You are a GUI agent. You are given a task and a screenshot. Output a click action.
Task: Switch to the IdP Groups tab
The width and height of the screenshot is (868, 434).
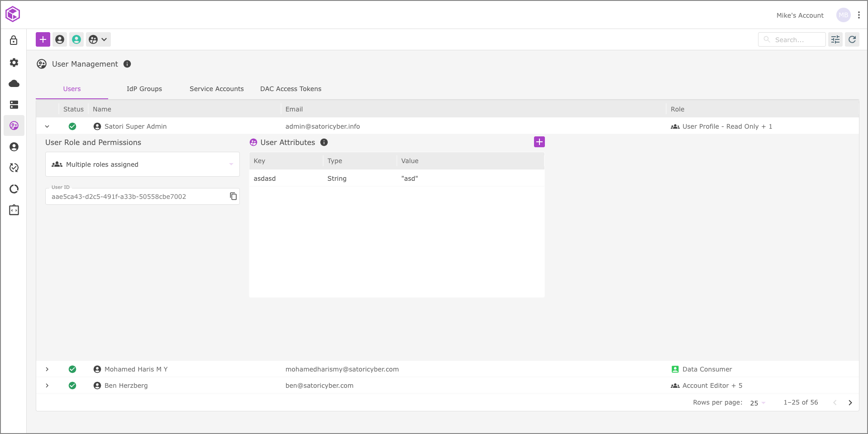144,89
